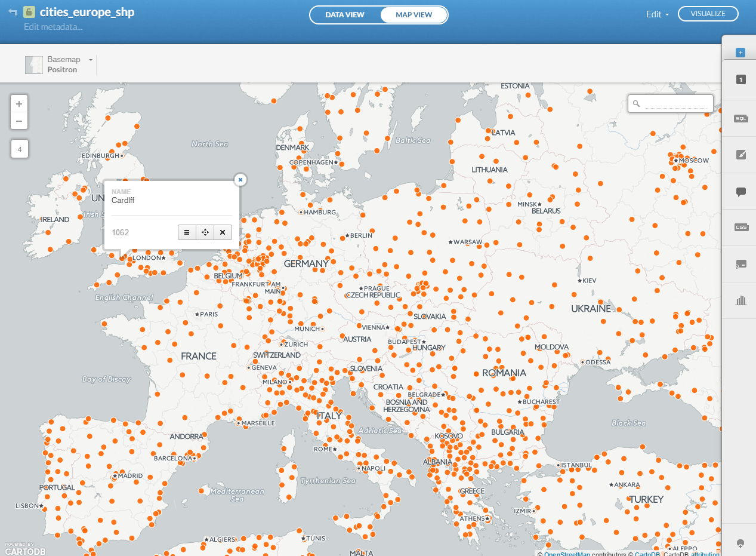Close the Cardiff info popup

(x=240, y=179)
